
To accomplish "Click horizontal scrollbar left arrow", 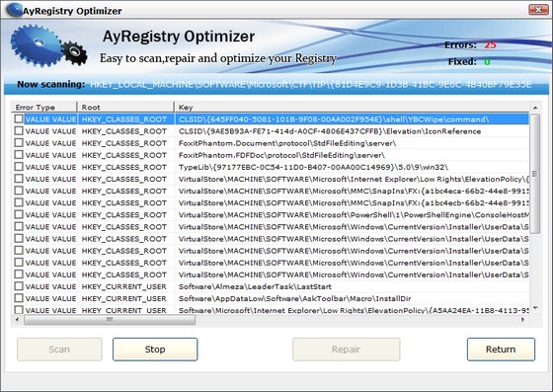I will pyautogui.click(x=18, y=319).
